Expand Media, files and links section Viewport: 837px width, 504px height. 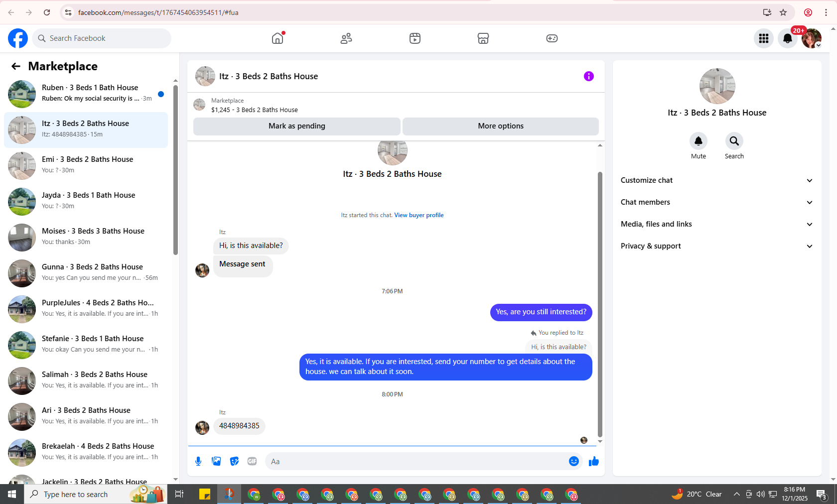coord(717,224)
